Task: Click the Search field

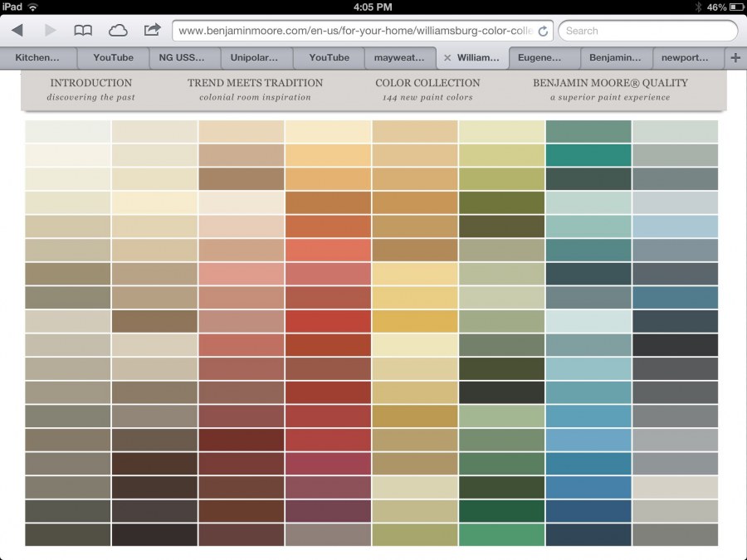Action: click(x=647, y=30)
